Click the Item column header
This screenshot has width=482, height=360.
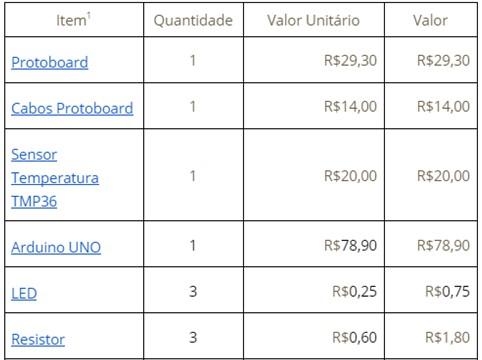(x=71, y=20)
